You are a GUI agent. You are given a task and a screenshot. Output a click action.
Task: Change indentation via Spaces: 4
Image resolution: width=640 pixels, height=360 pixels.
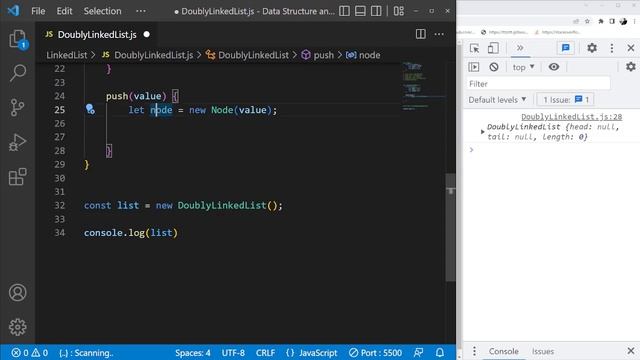193,353
